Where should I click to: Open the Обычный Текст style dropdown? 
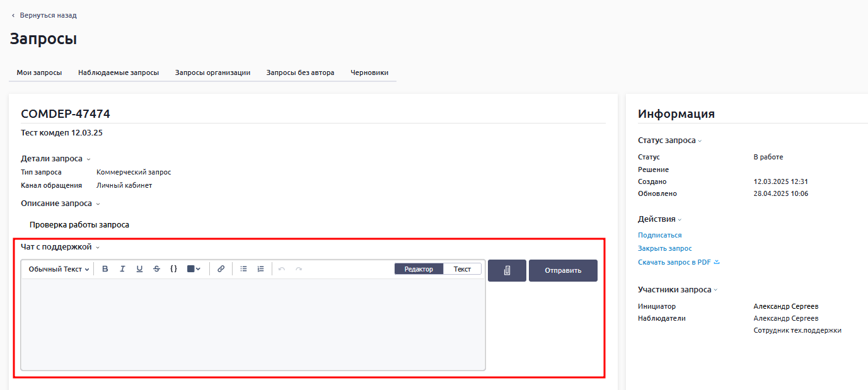pyautogui.click(x=59, y=269)
